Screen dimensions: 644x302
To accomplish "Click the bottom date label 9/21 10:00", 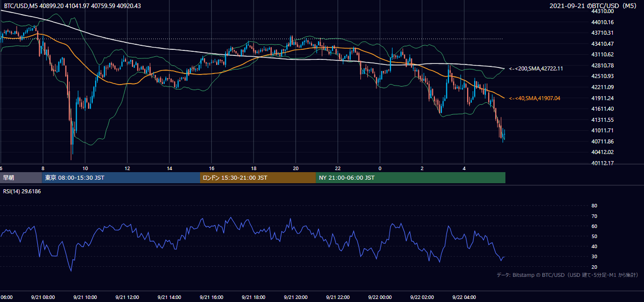I will [85, 297].
